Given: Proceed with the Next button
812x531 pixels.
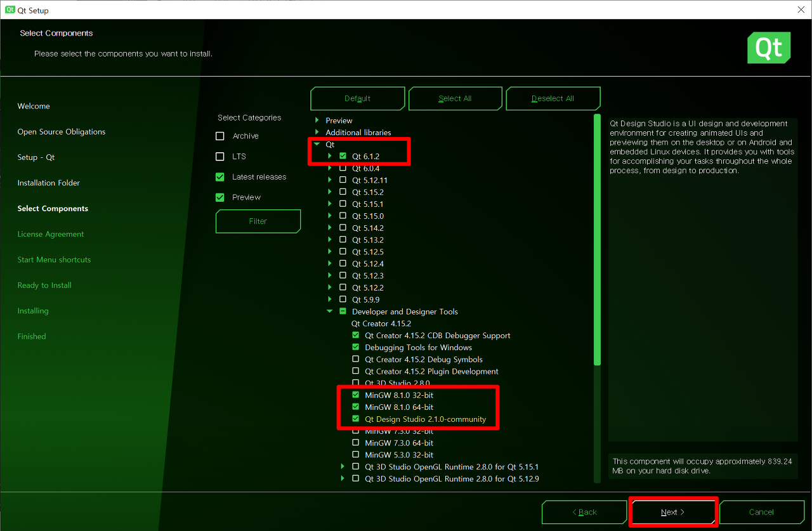Looking at the screenshot, I should pyautogui.click(x=673, y=512).
